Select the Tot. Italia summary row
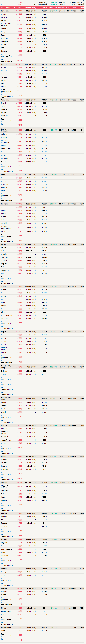86x644 pixels. [6, 8]
